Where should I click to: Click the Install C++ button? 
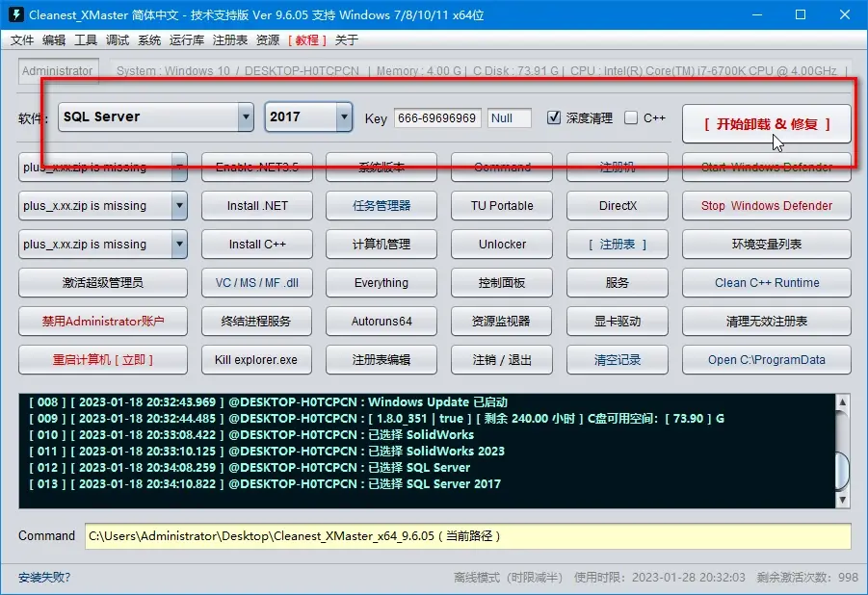257,245
